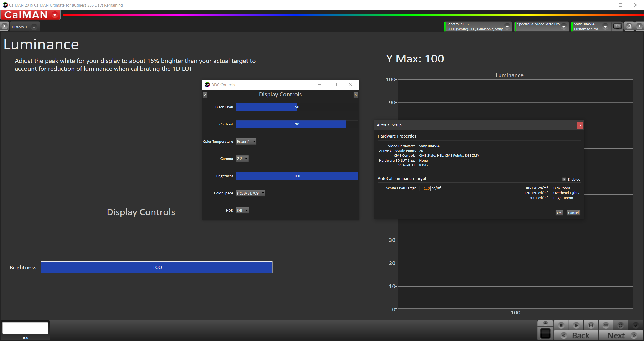Click the Display Controls heading in DDC window
This screenshot has height=341, width=644.
tap(280, 94)
